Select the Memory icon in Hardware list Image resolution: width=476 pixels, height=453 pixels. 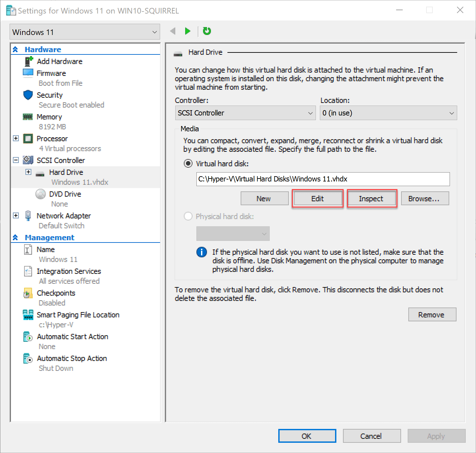(28, 116)
